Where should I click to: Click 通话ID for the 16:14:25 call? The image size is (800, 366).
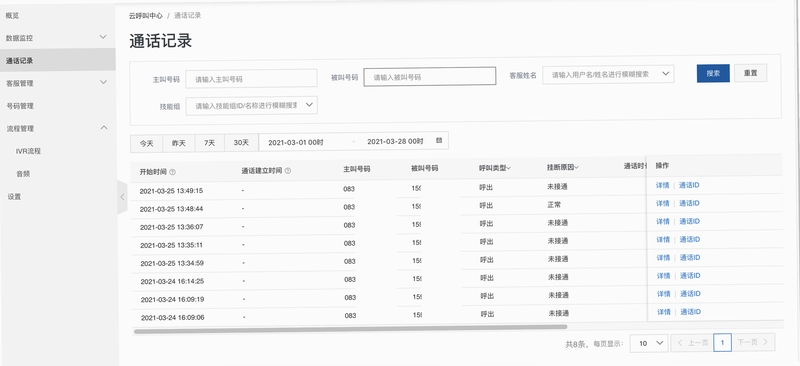tap(690, 276)
